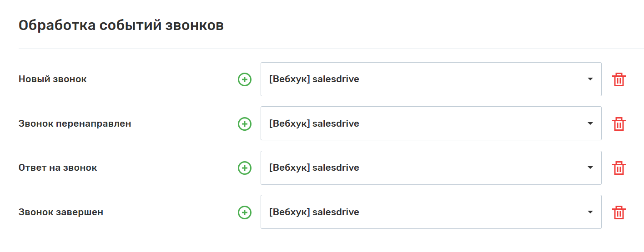Image resolution: width=644 pixels, height=252 pixels.
Task: Open the salesdrive dropdown for Звонок перенаправлен
Action: [x=430, y=124]
